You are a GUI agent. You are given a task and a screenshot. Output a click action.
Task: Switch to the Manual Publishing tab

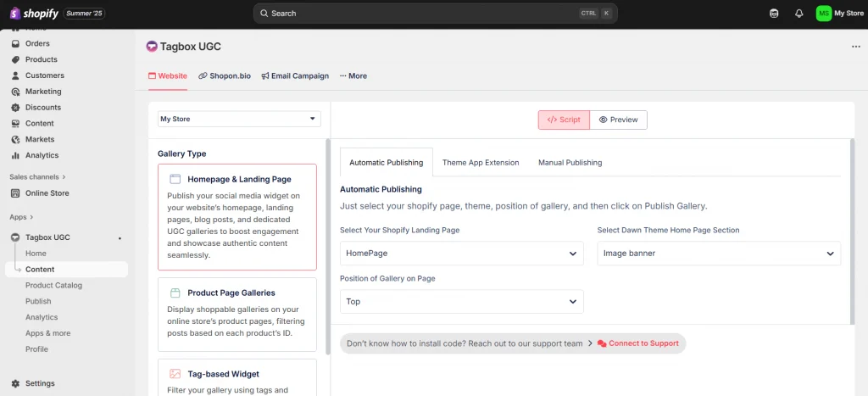pos(570,162)
